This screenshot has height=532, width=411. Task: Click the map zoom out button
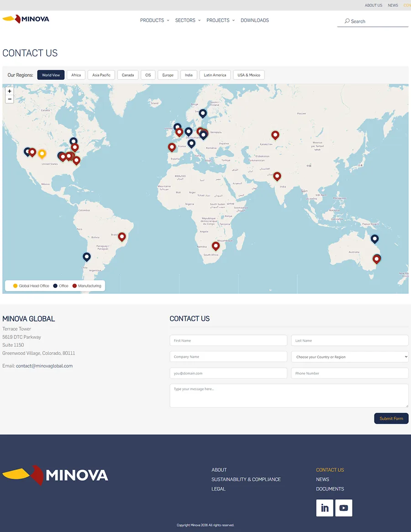pyautogui.click(x=10, y=99)
